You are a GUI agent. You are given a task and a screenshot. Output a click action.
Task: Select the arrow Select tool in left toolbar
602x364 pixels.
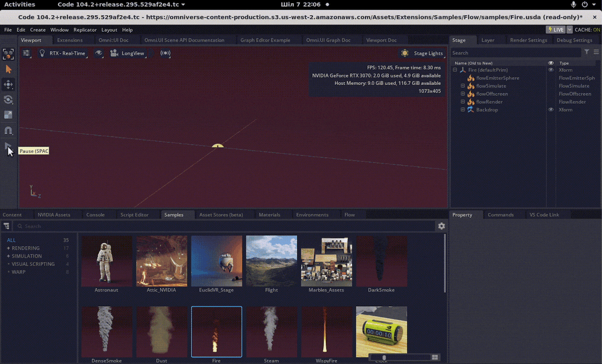[x=8, y=69]
